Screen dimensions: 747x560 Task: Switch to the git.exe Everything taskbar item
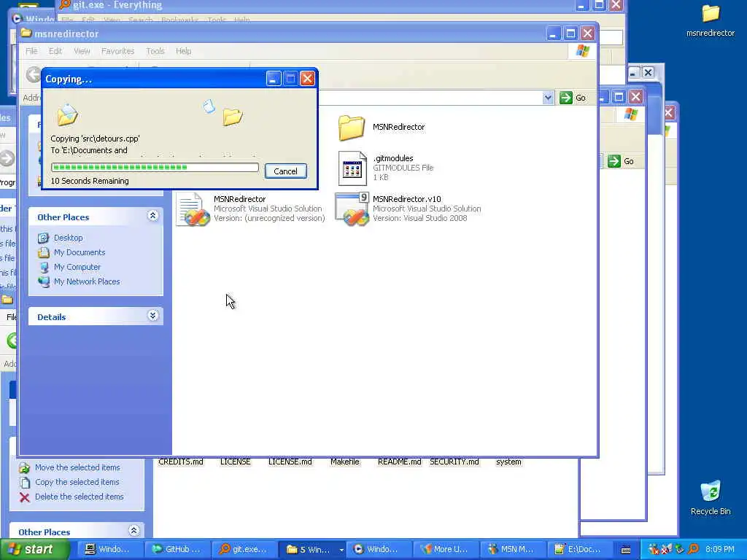click(x=244, y=550)
